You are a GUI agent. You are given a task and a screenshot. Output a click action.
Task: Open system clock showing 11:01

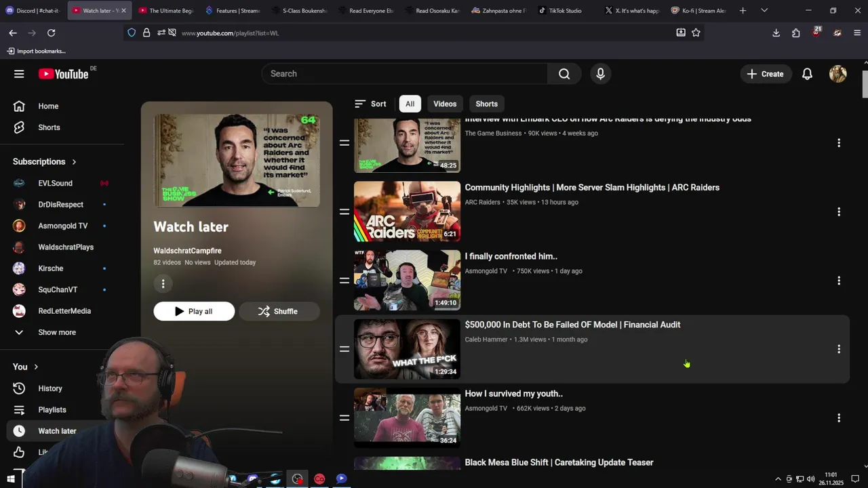pyautogui.click(x=831, y=479)
